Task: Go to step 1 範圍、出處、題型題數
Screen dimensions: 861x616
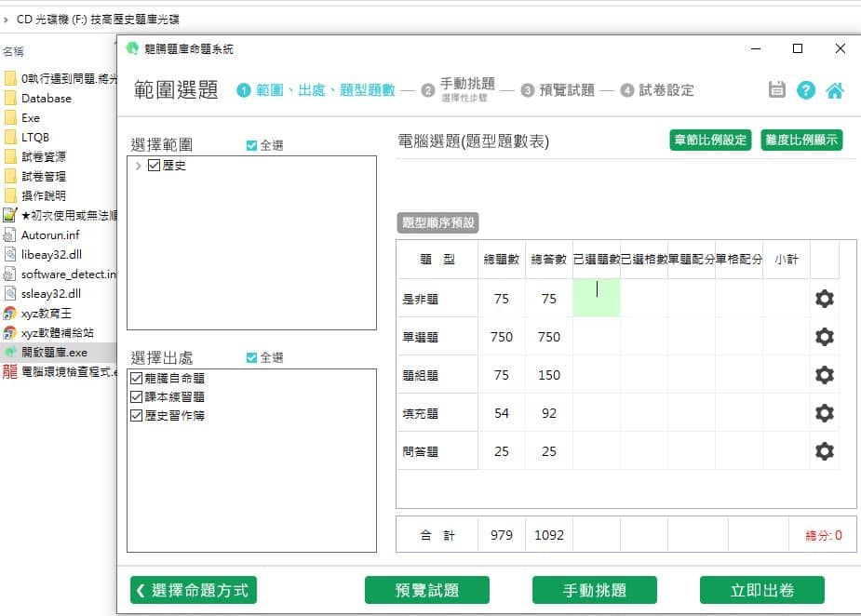Action: click(316, 90)
